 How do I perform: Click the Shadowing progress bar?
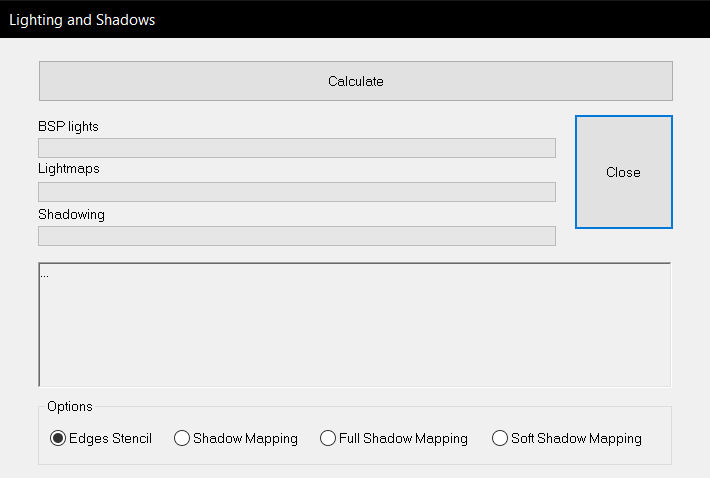(x=297, y=236)
